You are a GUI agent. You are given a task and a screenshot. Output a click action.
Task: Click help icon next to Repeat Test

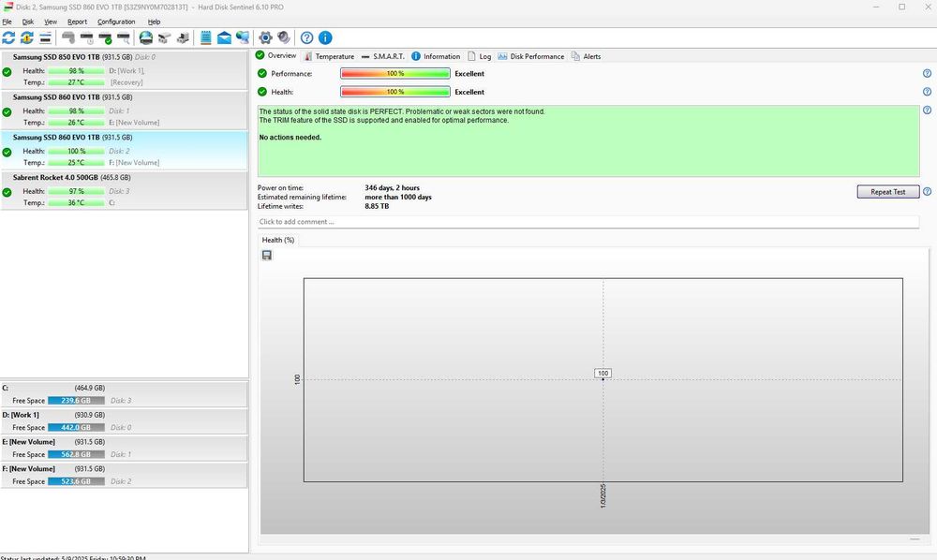click(x=927, y=192)
